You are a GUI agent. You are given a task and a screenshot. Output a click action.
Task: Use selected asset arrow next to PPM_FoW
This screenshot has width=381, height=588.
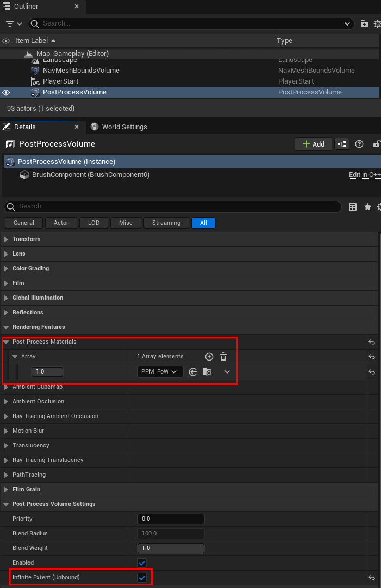[x=192, y=372]
